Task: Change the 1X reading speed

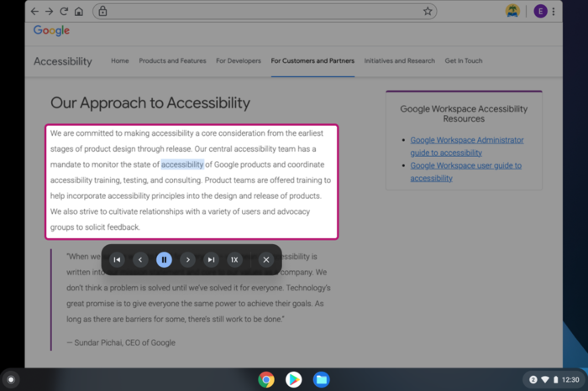Action: click(234, 260)
